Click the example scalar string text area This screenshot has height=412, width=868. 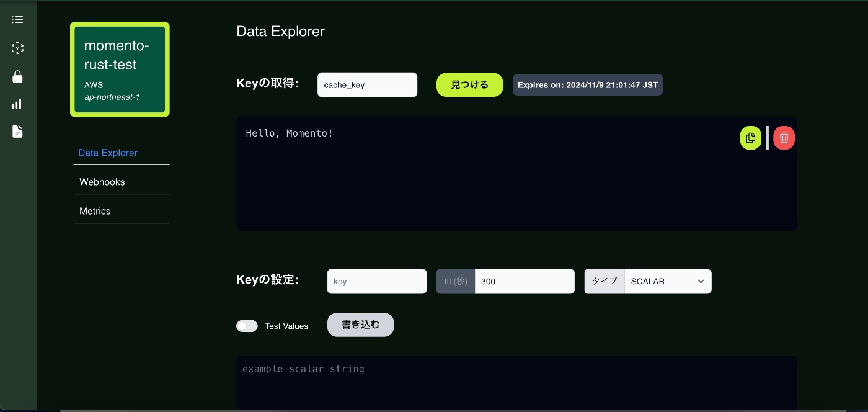tap(516, 382)
